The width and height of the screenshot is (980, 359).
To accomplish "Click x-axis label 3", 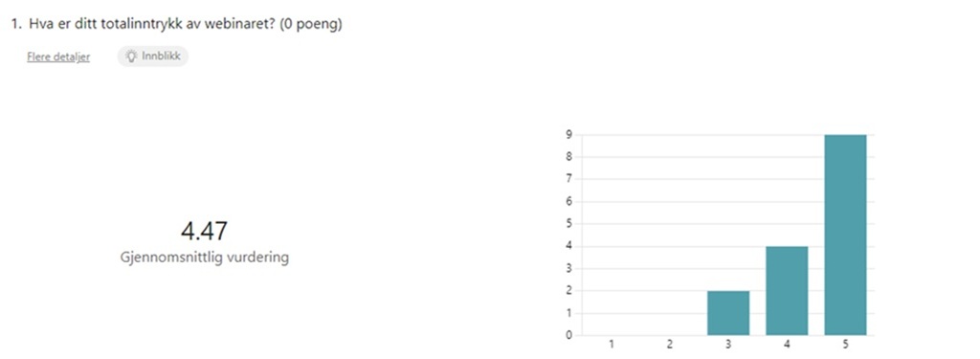I will click(728, 345).
